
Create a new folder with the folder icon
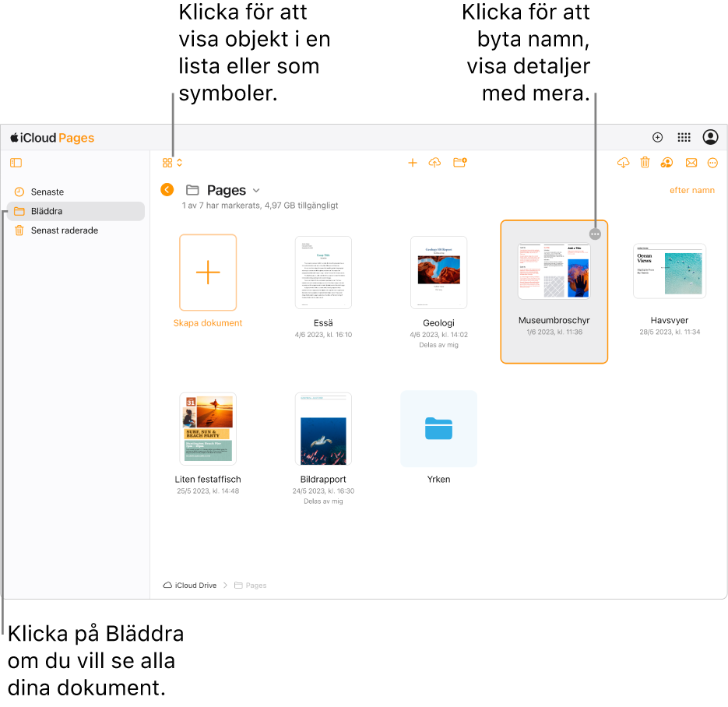459,163
